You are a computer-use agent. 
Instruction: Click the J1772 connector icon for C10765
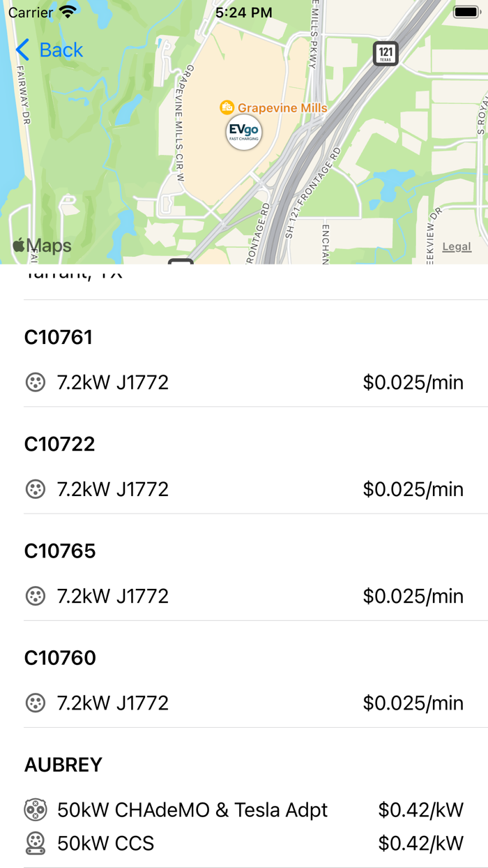35,596
